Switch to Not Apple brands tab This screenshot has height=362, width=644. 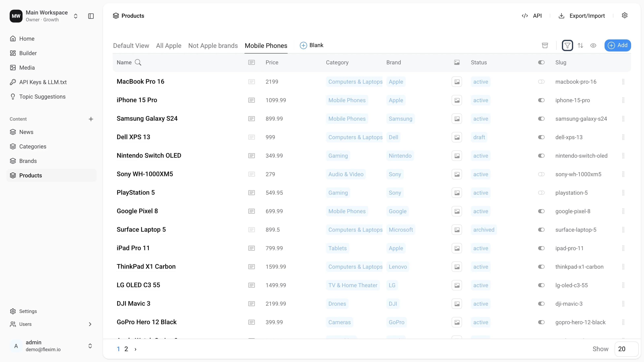tap(213, 46)
